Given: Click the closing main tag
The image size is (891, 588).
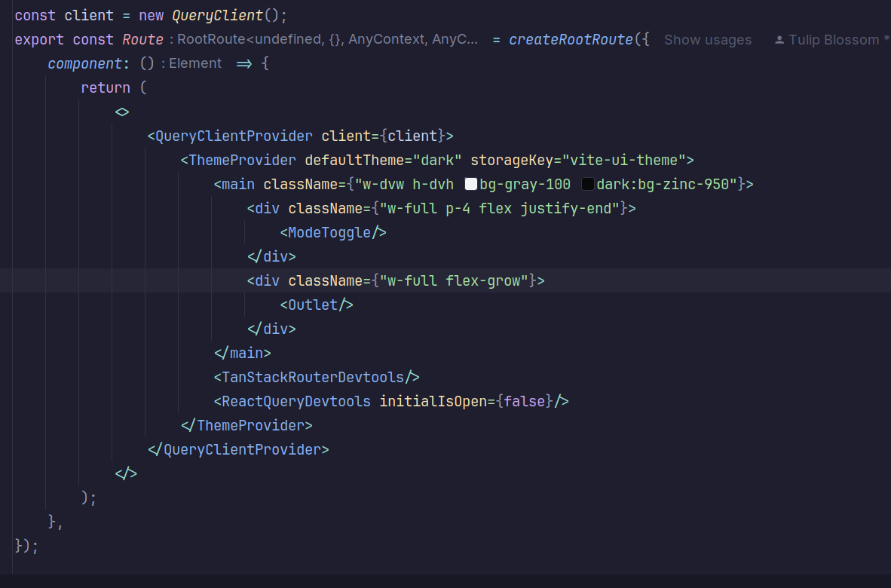Looking at the screenshot, I should pos(243,354).
